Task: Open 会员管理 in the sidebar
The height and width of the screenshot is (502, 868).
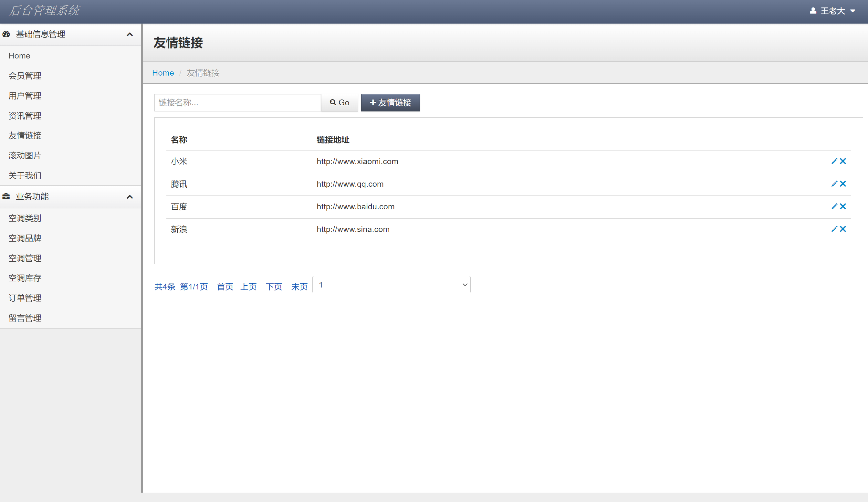Action: point(25,76)
